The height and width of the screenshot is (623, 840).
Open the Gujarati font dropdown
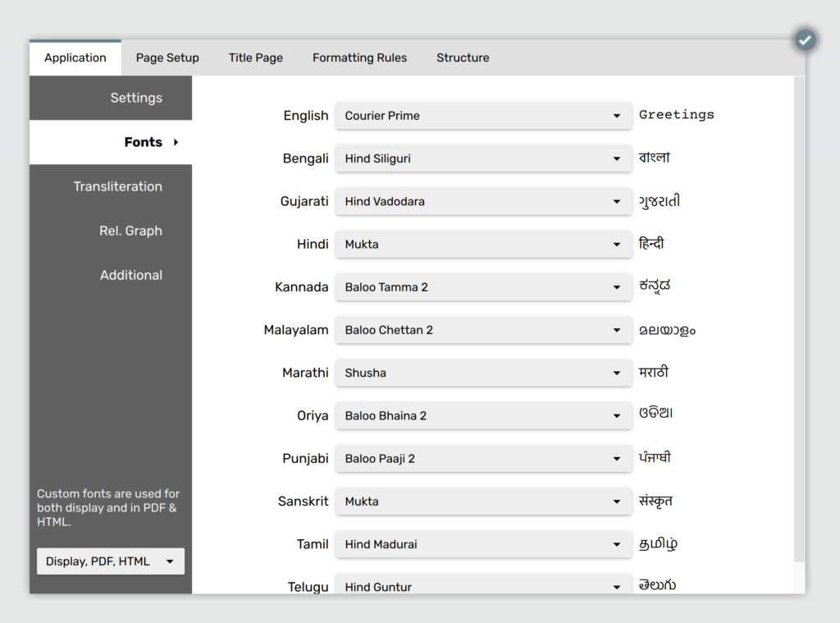pyautogui.click(x=483, y=201)
